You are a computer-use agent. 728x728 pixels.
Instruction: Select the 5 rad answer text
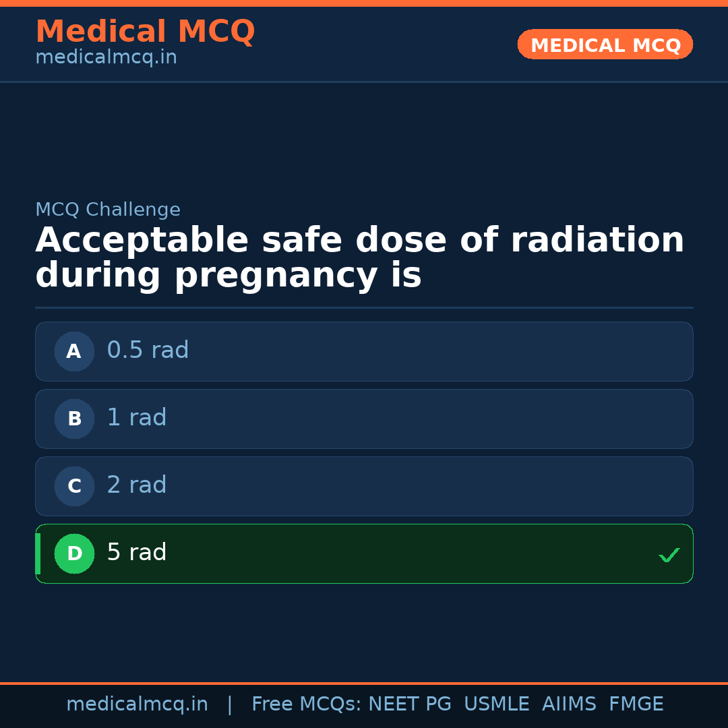click(x=137, y=553)
